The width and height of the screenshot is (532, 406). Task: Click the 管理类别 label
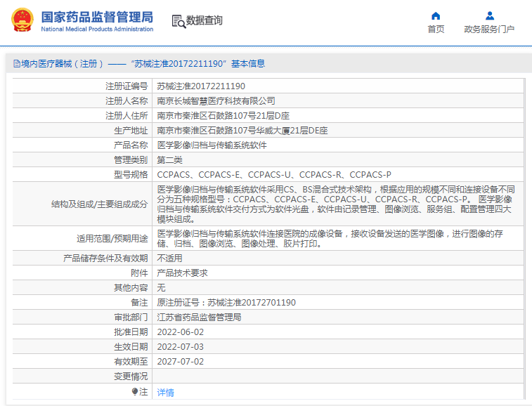pyautogui.click(x=131, y=159)
